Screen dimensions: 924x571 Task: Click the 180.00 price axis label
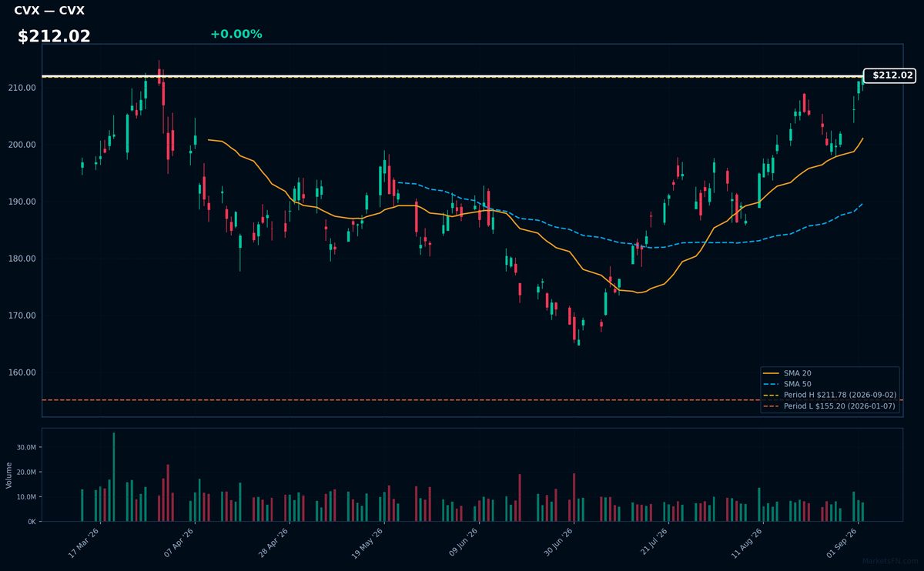click(x=22, y=259)
